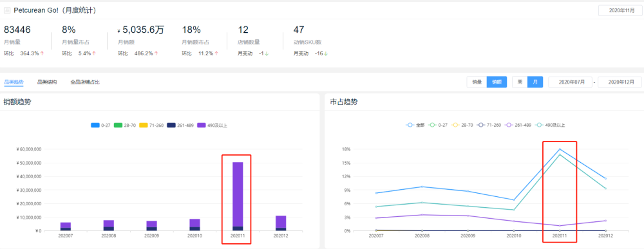644x249 pixels.
Task: Toggle the 490及以上 line in 市占趋势 legend
Action: coord(549,125)
